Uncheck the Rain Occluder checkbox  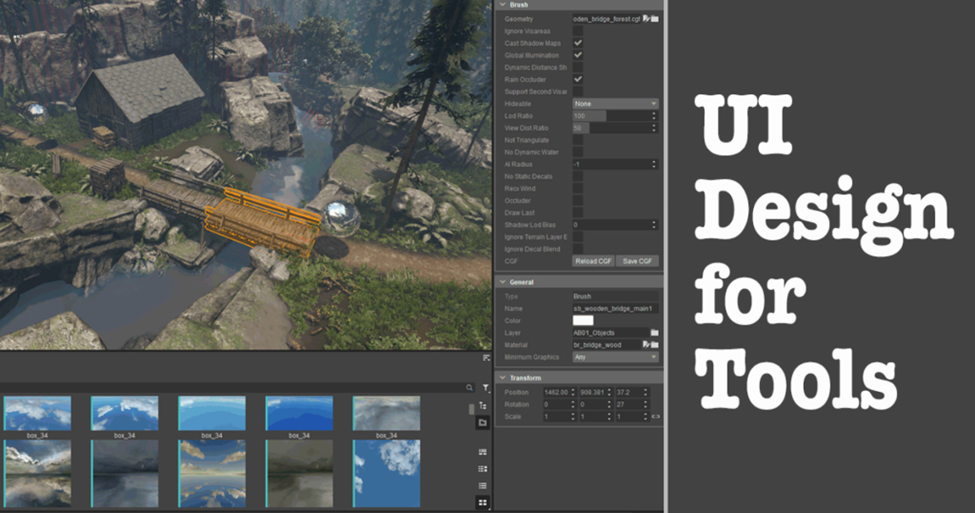tap(578, 79)
